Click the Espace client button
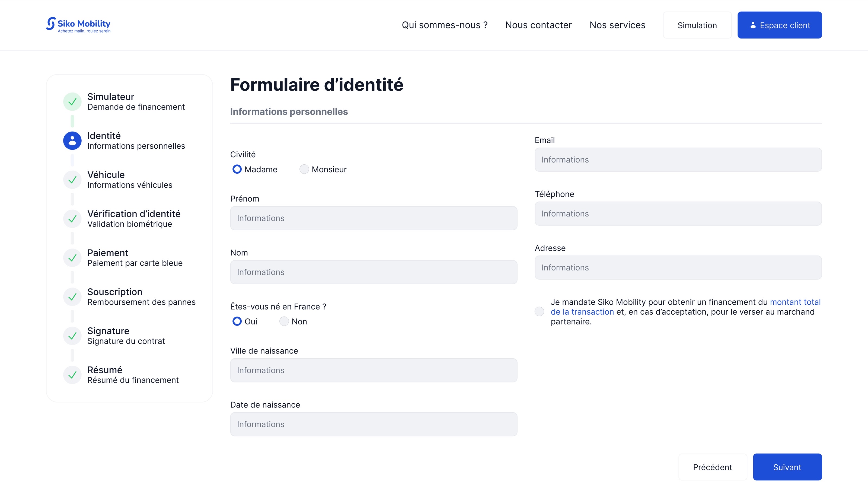The width and height of the screenshot is (868, 488). (779, 25)
